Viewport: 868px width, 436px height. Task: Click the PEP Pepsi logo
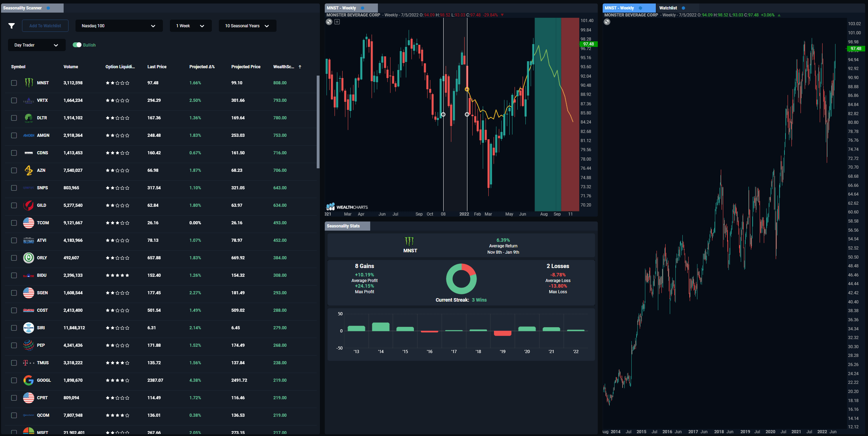pyautogui.click(x=29, y=345)
